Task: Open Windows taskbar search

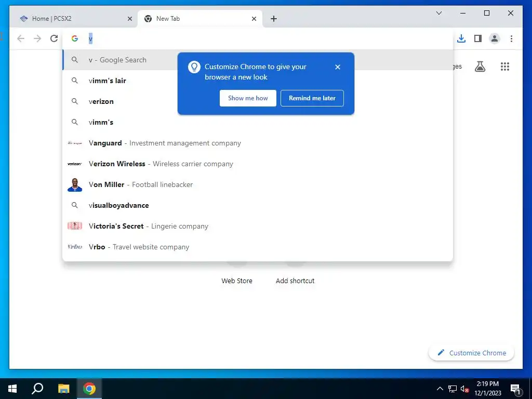Action: [37, 389]
